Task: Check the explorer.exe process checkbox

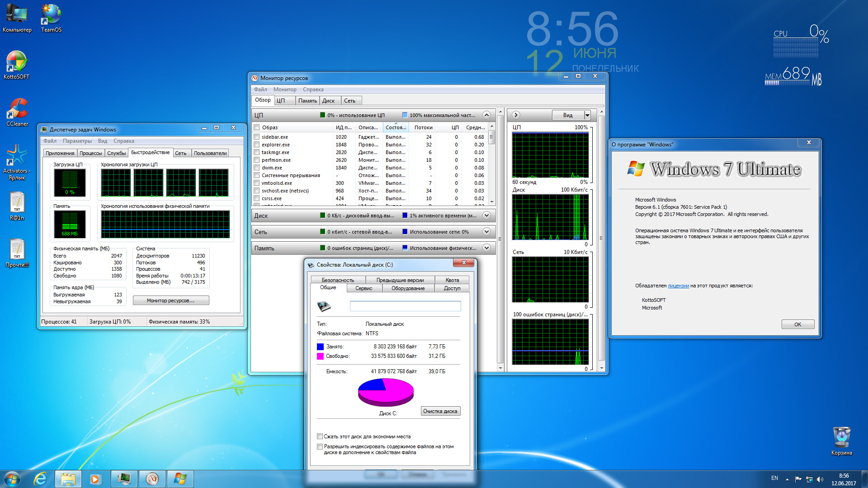Action: click(x=256, y=145)
